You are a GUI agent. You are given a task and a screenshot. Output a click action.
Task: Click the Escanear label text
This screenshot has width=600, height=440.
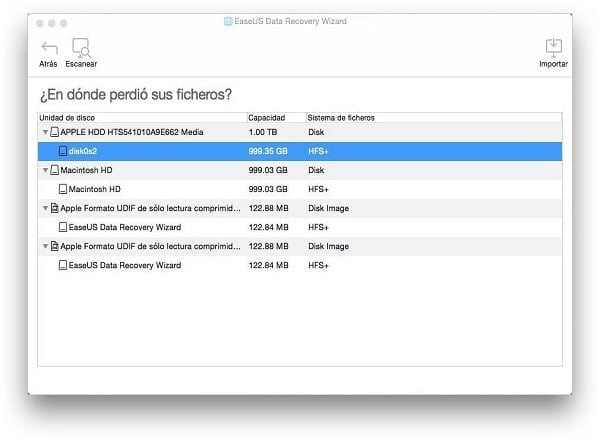pyautogui.click(x=81, y=64)
